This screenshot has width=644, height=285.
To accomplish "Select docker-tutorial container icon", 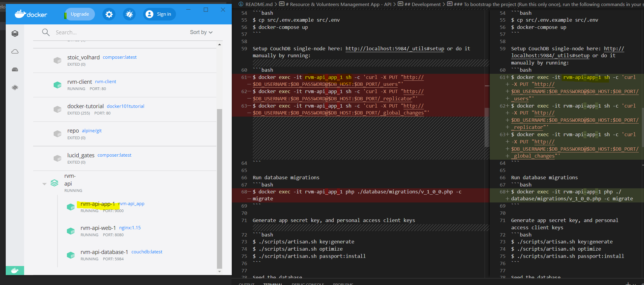I will (x=57, y=109).
